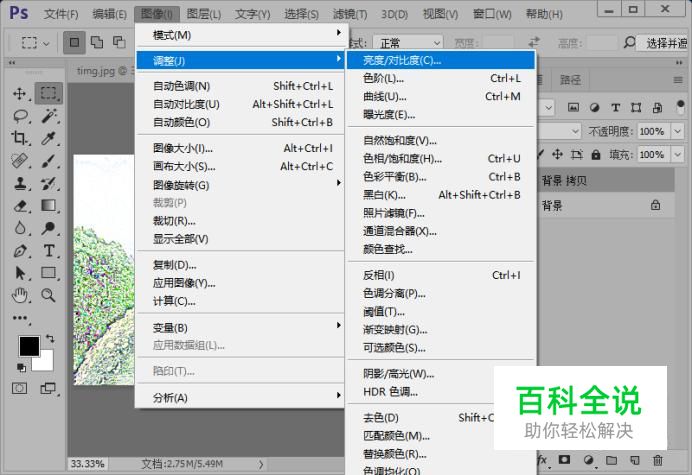Open the style dropdown showing 正常
The height and width of the screenshot is (475, 692).
pyautogui.click(x=407, y=43)
